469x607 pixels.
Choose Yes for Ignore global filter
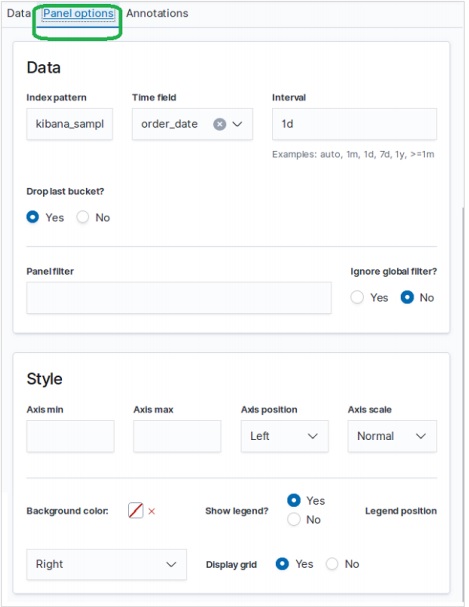[357, 298]
